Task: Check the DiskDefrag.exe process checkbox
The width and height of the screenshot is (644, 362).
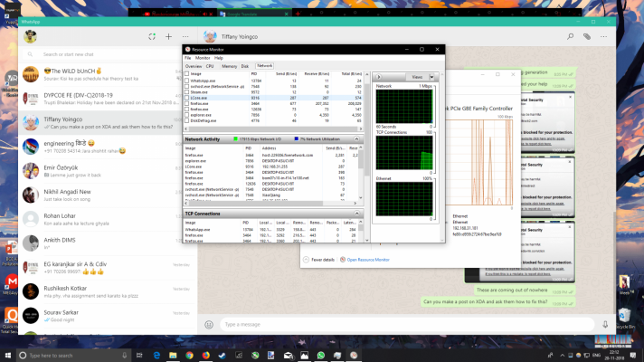Action: pos(187,121)
